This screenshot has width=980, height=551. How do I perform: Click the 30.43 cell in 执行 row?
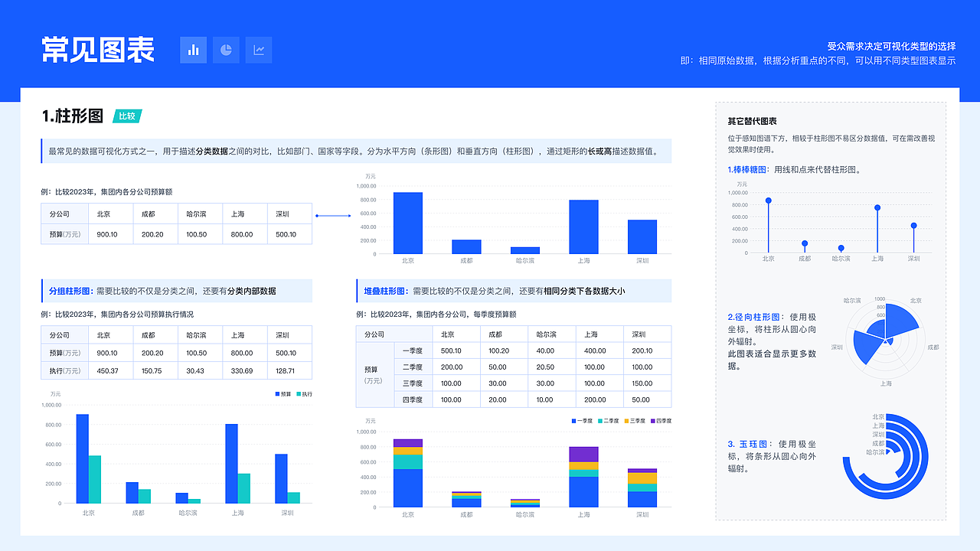[x=200, y=370]
